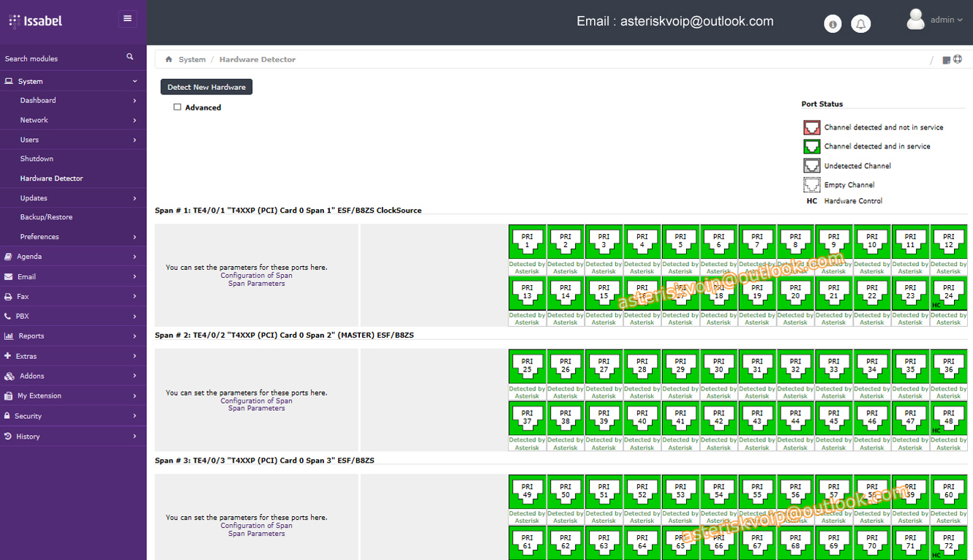Image resolution: width=973 pixels, height=560 pixels.
Task: Open Configuration of Span link for Span 2
Action: pos(256,401)
